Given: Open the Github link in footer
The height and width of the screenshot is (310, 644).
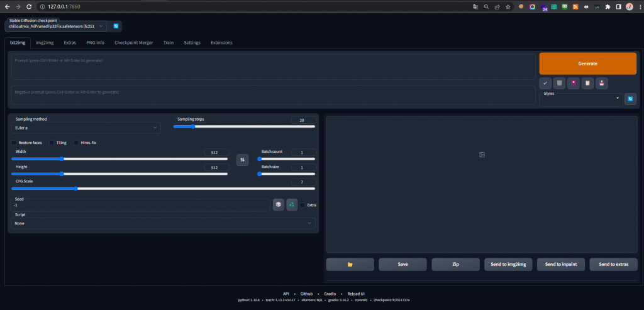Looking at the screenshot, I should click(x=306, y=294).
